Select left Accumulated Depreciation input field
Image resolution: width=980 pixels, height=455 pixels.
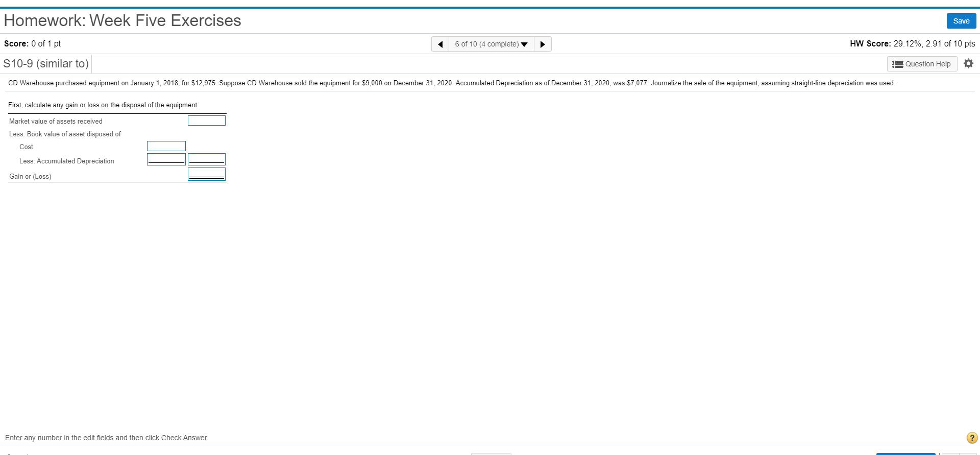(x=166, y=159)
